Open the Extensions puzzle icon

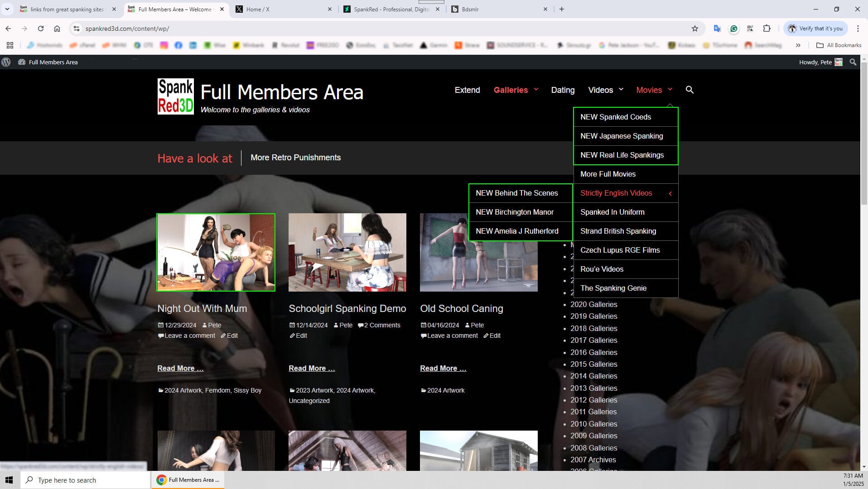tap(767, 29)
